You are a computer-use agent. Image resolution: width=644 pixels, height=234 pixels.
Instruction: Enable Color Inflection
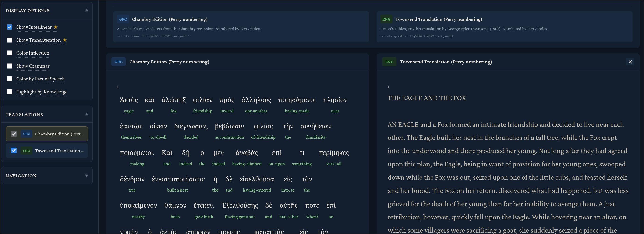[x=10, y=53]
